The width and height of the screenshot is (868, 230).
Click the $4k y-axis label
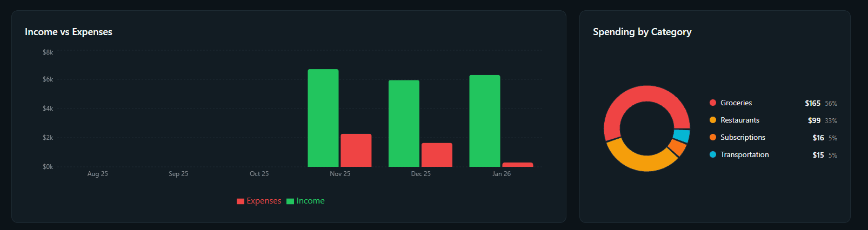point(48,109)
